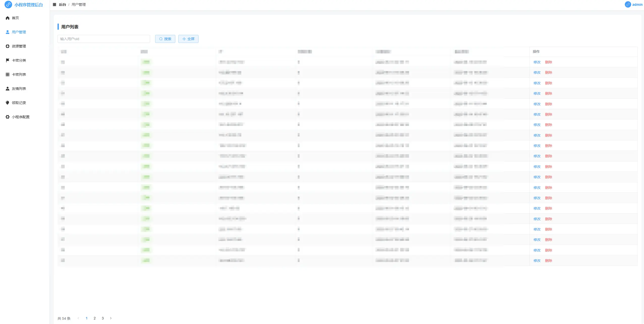Click the grid icon in the breadcrumb bar
Viewport: 644px width, 324px height.
point(54,5)
